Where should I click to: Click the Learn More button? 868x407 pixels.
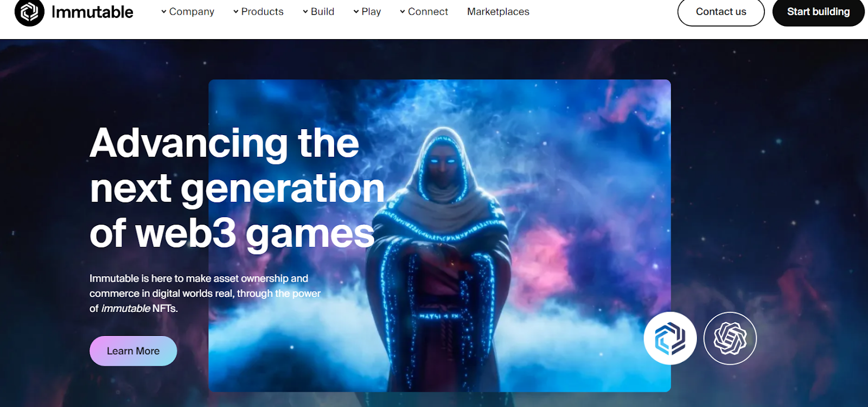coord(133,351)
